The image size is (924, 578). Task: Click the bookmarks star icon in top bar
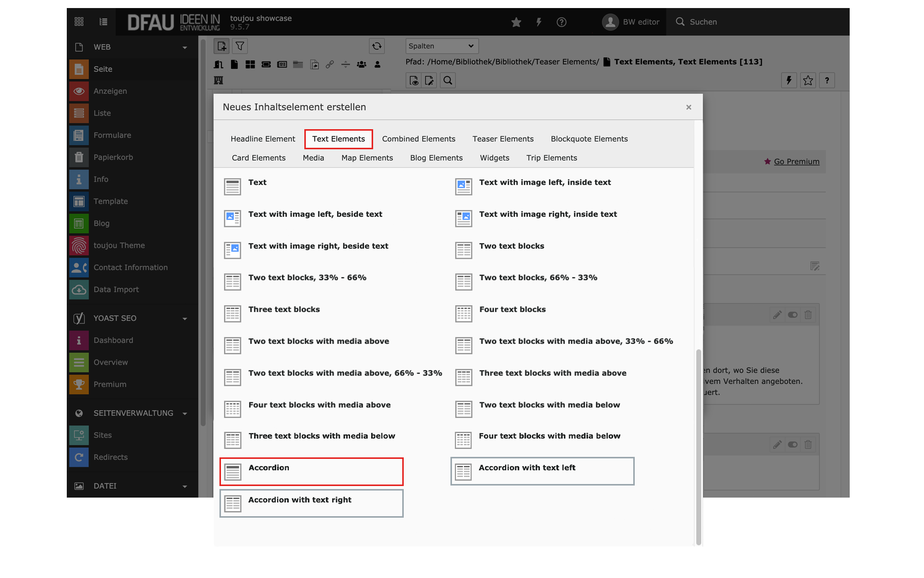(x=516, y=22)
